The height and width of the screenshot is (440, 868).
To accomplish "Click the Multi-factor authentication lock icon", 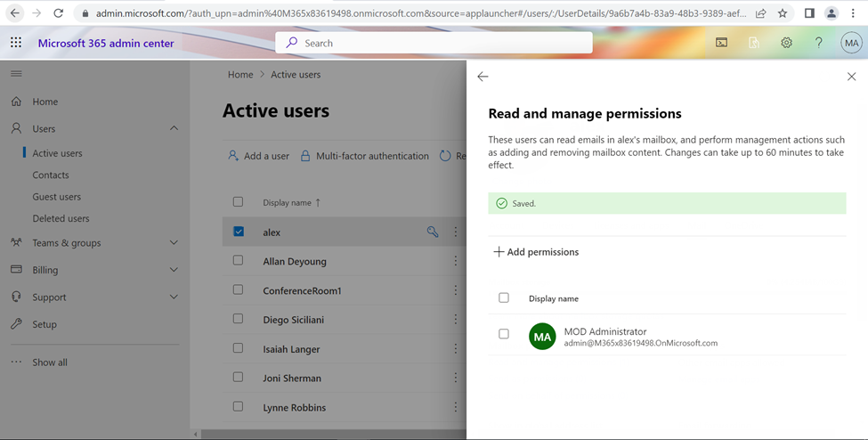I will coord(305,156).
